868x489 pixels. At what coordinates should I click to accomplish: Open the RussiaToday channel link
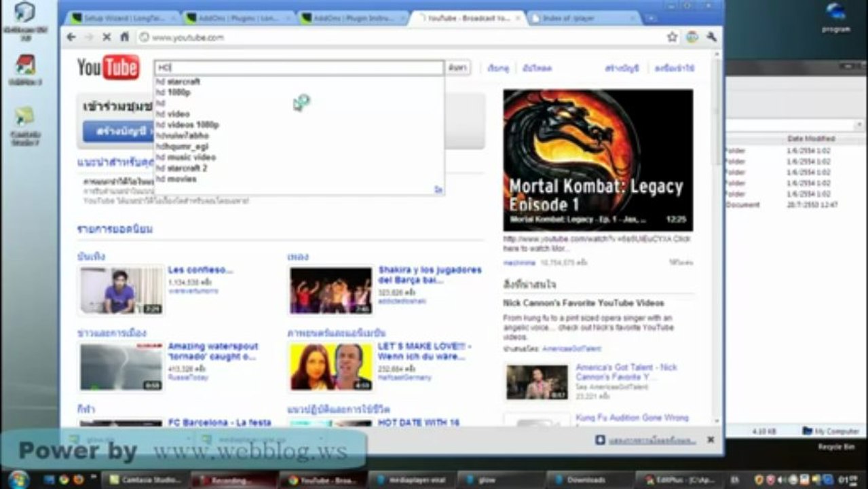coord(188,377)
